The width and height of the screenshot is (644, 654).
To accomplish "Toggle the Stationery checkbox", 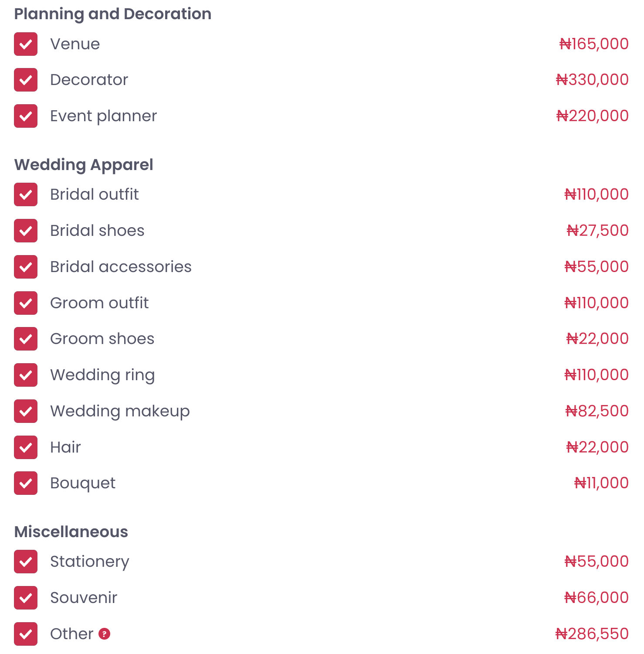I will (x=26, y=562).
